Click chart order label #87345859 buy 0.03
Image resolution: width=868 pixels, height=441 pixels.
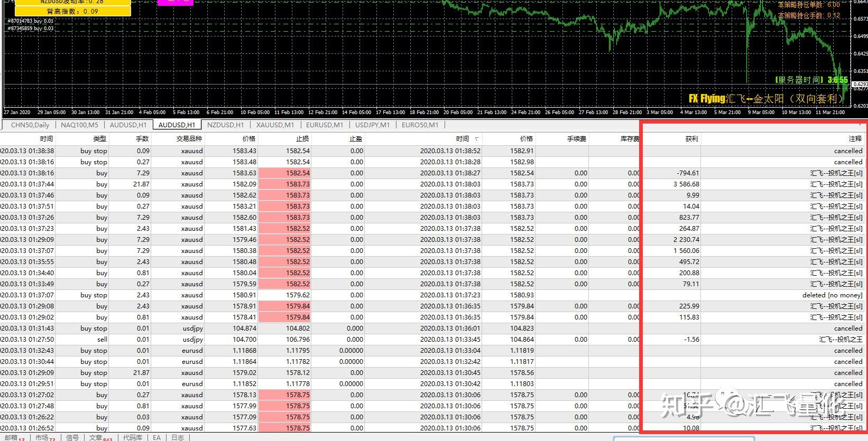[x=31, y=28]
